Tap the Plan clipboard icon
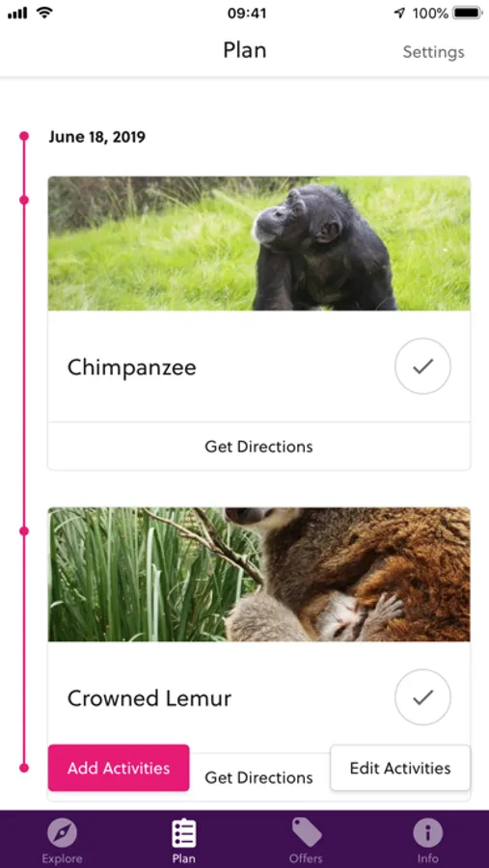 coord(183,833)
